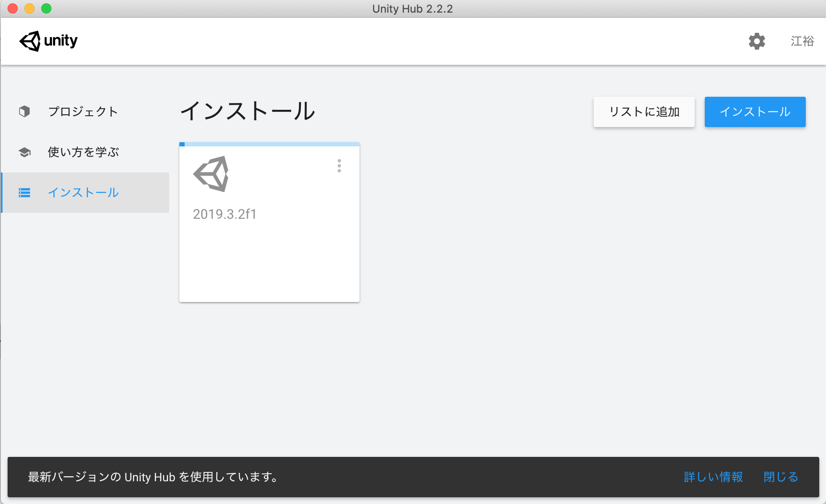Open the 詳しい情報 link
Image resolution: width=826 pixels, height=504 pixels.
click(713, 477)
